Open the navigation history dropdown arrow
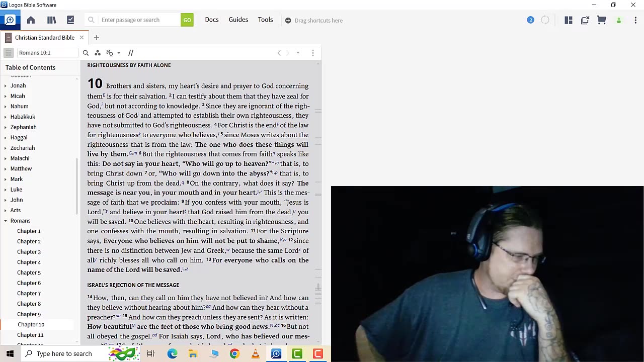This screenshot has height=362, width=644. pos(298,53)
